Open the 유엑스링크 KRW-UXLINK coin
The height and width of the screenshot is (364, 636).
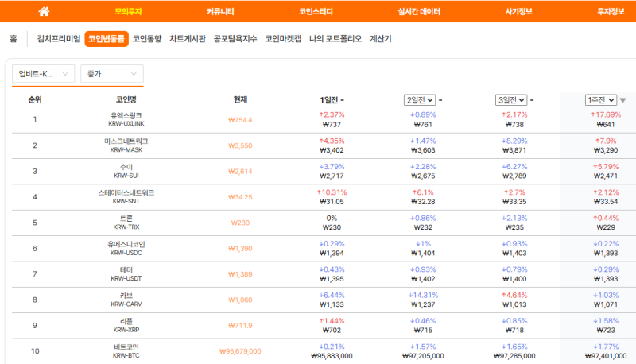pos(126,119)
